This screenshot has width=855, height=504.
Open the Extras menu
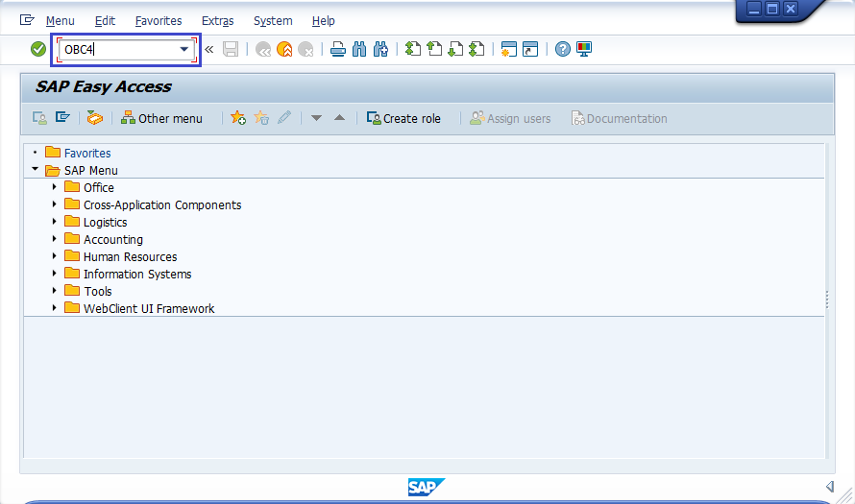tap(217, 21)
